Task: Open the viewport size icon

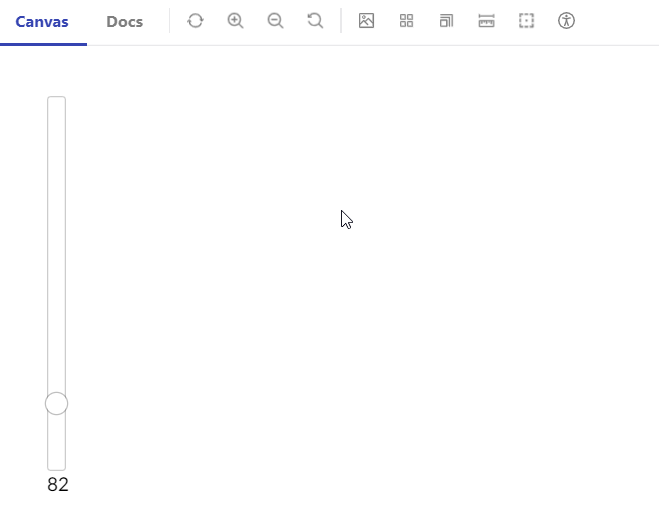Action: (446, 21)
